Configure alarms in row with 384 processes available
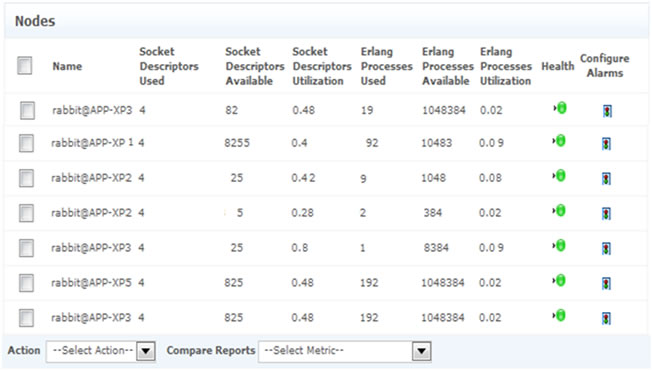652x370 pixels. coord(606,214)
